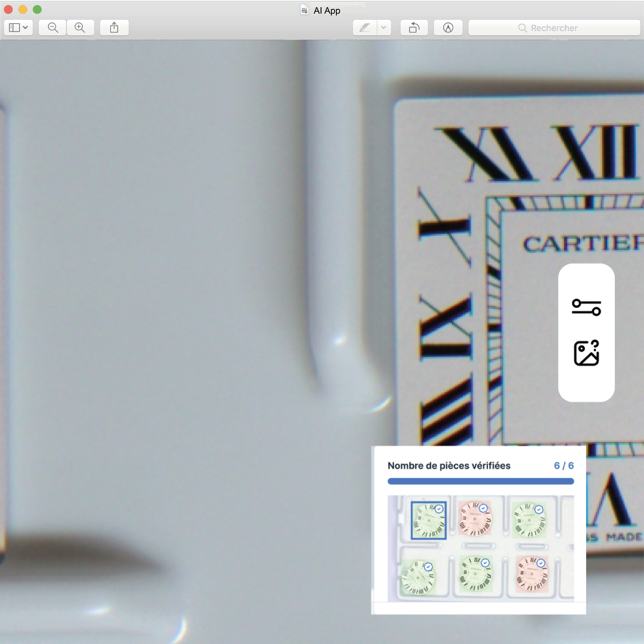The image size is (644, 644).
Task: Minimize the window with yellow button
Action: point(23,10)
